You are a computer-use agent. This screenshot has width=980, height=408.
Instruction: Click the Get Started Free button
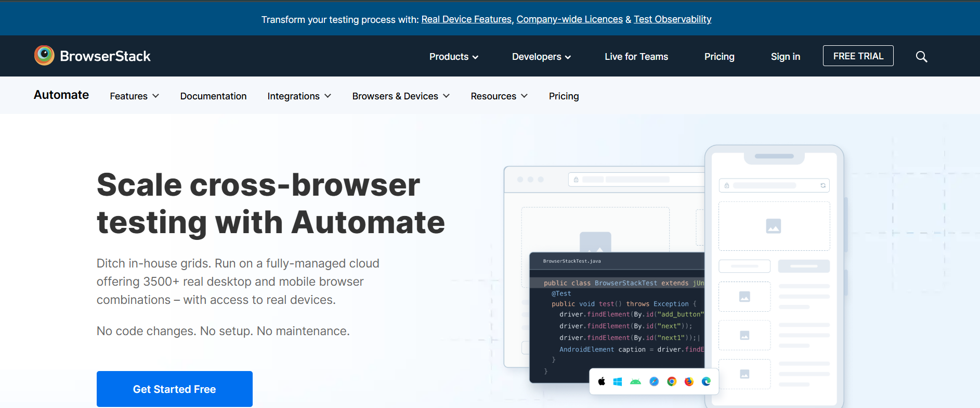(x=175, y=389)
